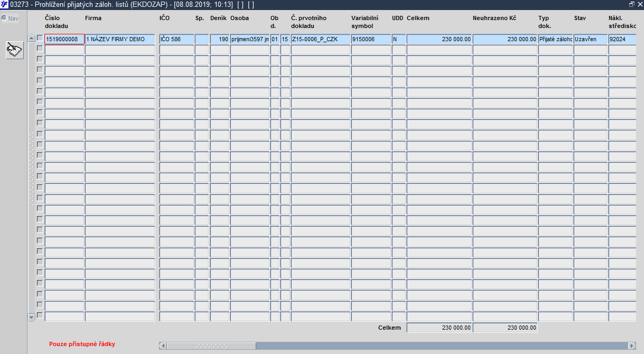Click the 'Sp.' column header
The height and width of the screenshot is (354, 644).
[x=200, y=18]
